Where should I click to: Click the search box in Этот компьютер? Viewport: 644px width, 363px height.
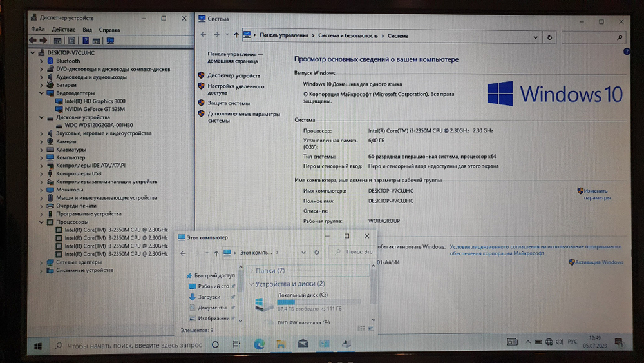(354, 252)
